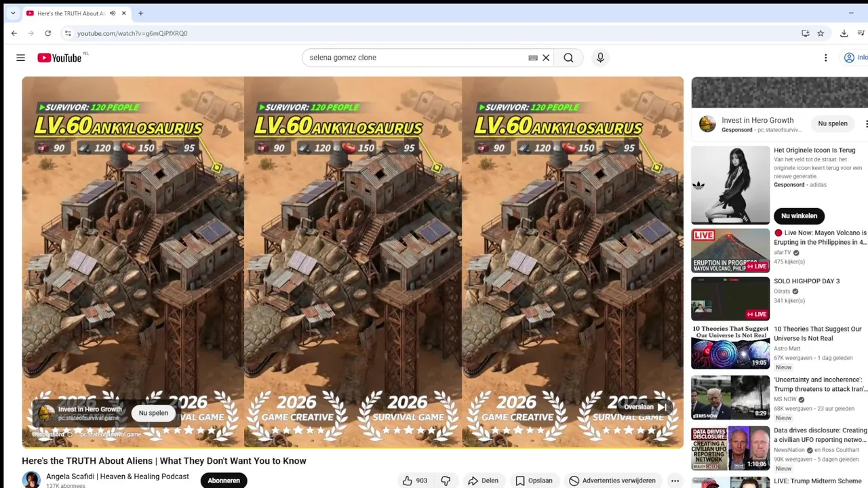Viewport: 868px width, 488px height.
Task: Open 'Het Originele Icoon Is Terug' ad
Action: tap(814, 150)
